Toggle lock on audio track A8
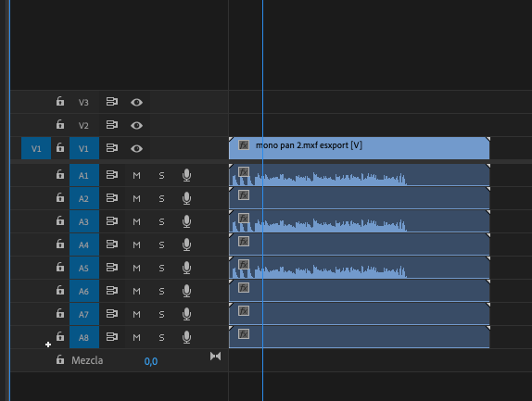The width and height of the screenshot is (532, 401). pos(60,336)
